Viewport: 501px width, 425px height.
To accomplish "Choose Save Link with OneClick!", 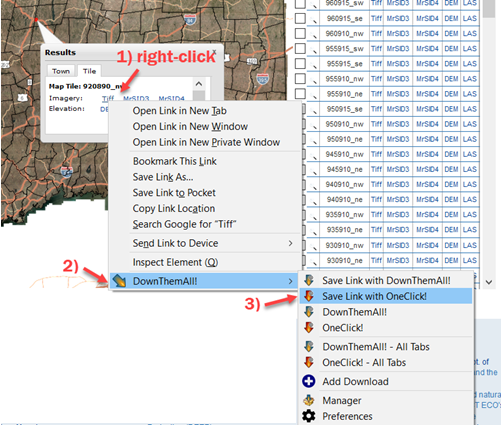I will point(386,296).
